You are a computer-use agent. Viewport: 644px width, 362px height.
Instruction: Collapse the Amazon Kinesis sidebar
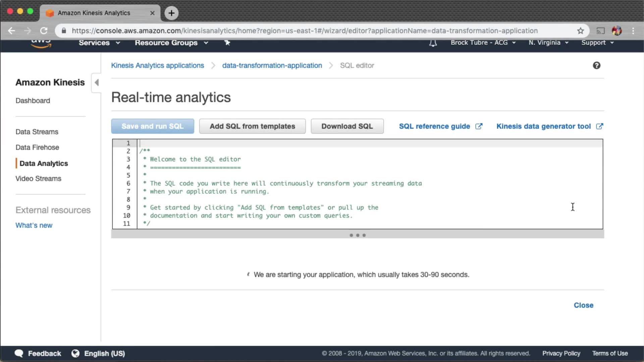tap(97, 82)
